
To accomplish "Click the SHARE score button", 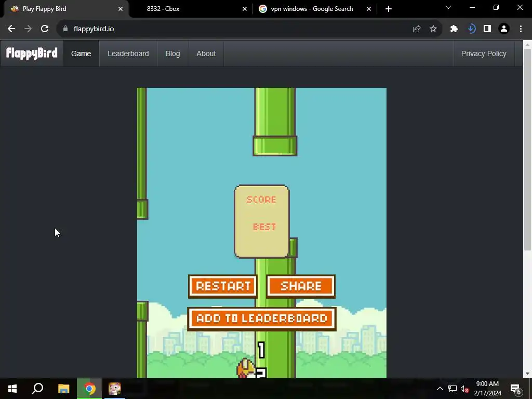I will tap(301, 286).
